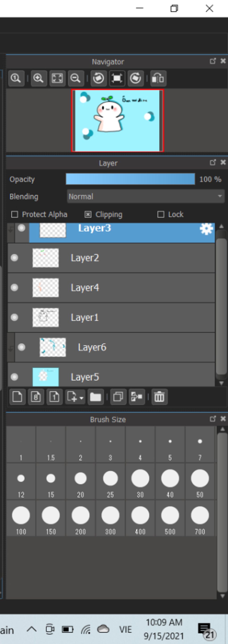
Task: Enable the Protect Alpha checkbox
Action: coord(15,214)
